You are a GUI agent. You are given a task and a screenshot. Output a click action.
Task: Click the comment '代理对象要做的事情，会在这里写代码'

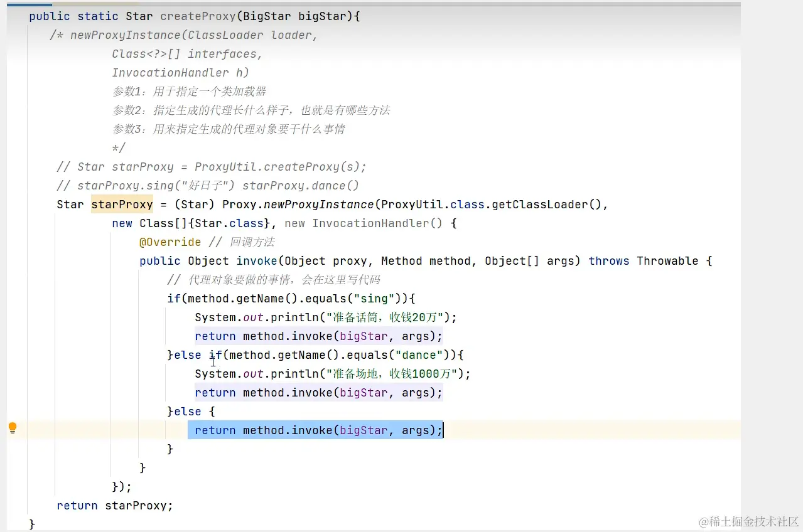coord(274,280)
